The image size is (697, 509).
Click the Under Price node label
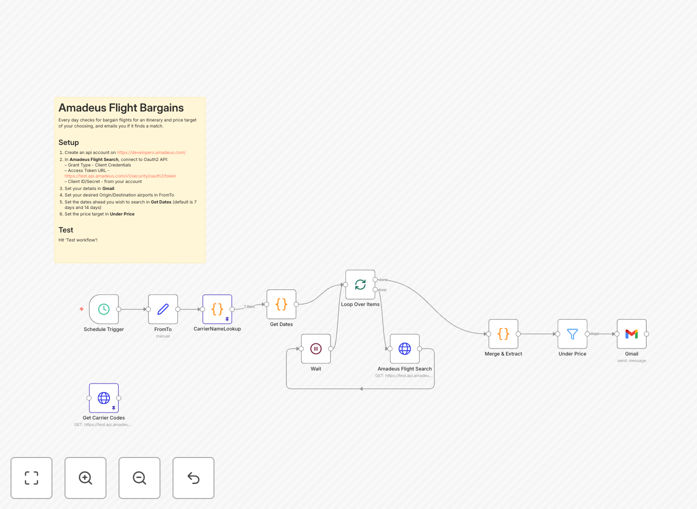(x=572, y=354)
